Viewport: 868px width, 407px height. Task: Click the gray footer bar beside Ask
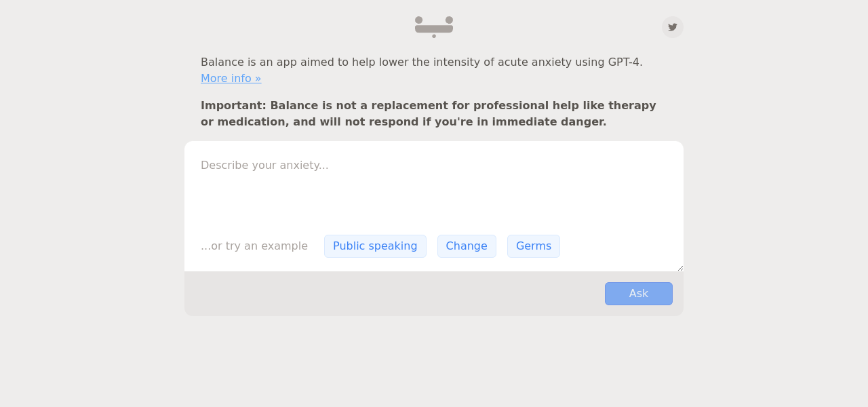[x=393, y=294]
